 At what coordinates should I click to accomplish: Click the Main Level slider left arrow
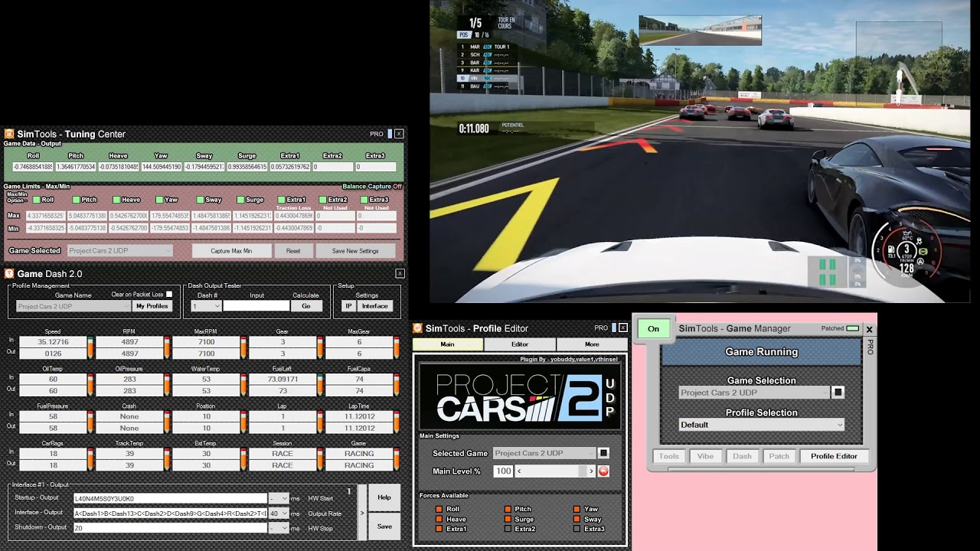pyautogui.click(x=519, y=471)
